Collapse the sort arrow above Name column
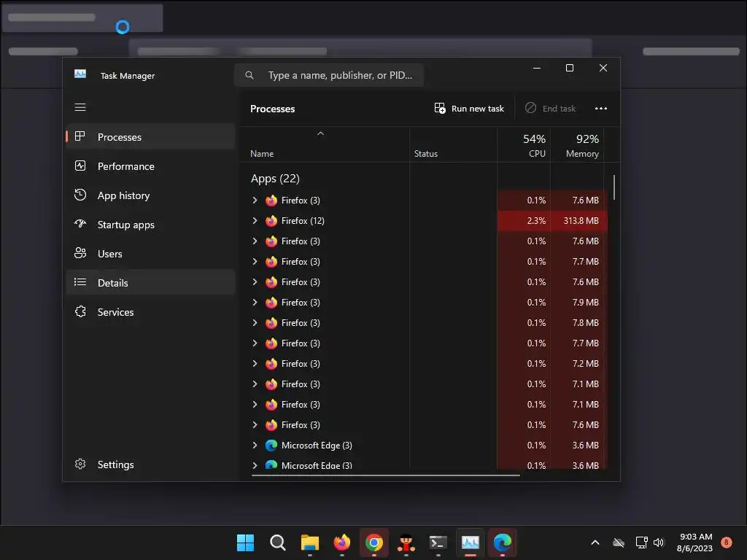 (x=321, y=134)
